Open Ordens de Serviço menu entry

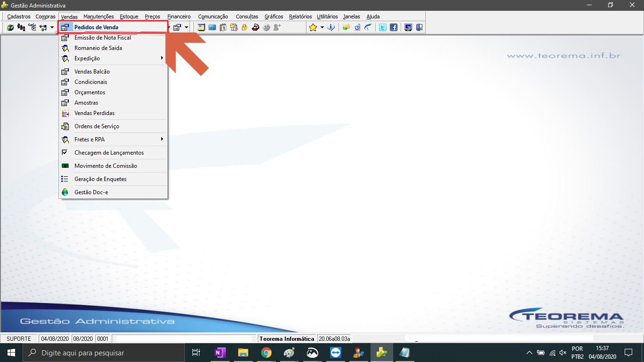pyautogui.click(x=113, y=126)
